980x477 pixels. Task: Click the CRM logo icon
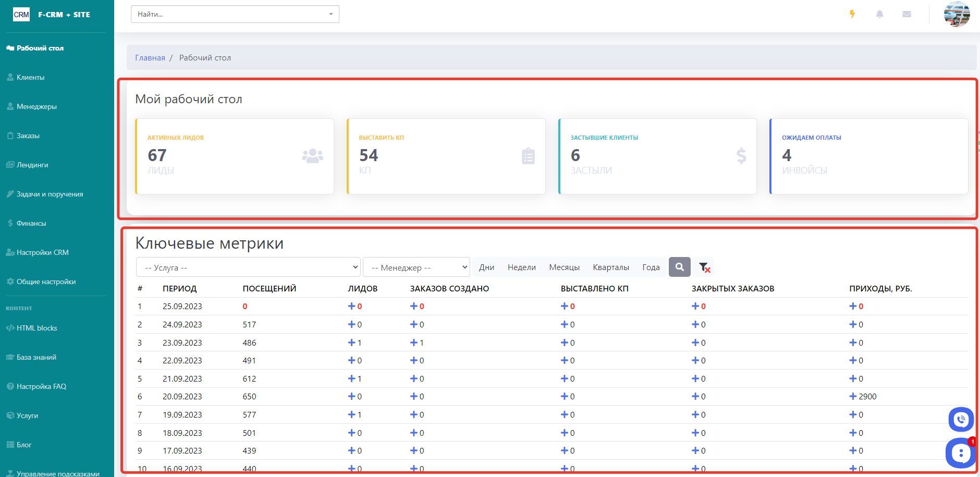click(x=21, y=15)
